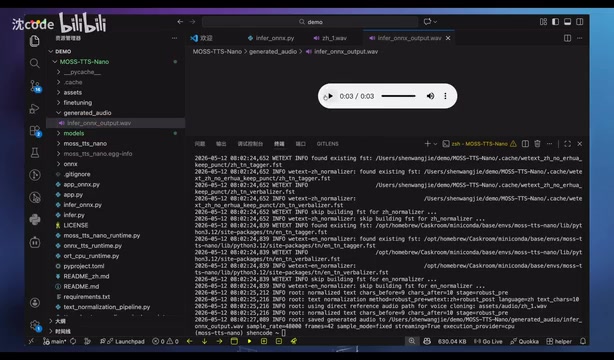Click the errors and warnings count in status bar
The image size is (614, 360).
pyautogui.click(x=165, y=341)
